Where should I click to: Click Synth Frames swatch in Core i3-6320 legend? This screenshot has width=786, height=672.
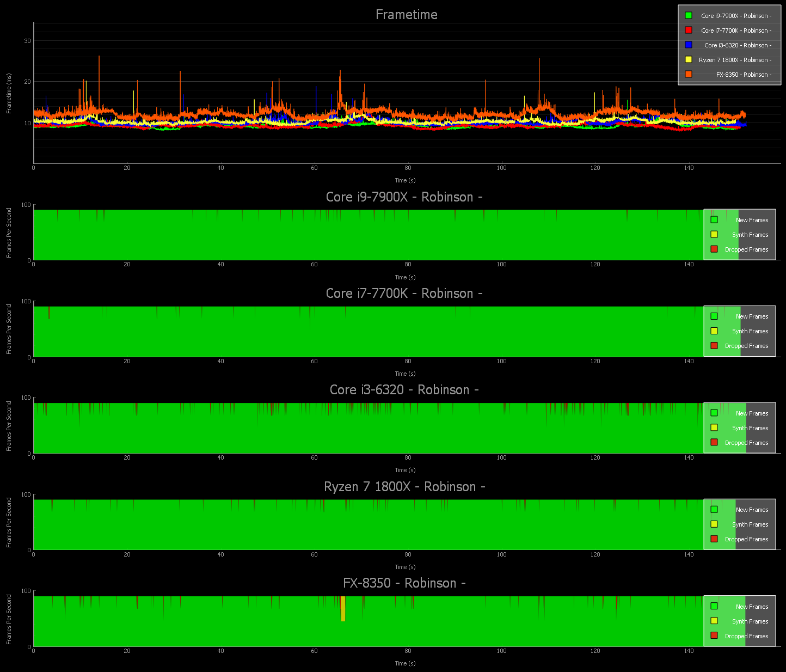[x=714, y=427]
